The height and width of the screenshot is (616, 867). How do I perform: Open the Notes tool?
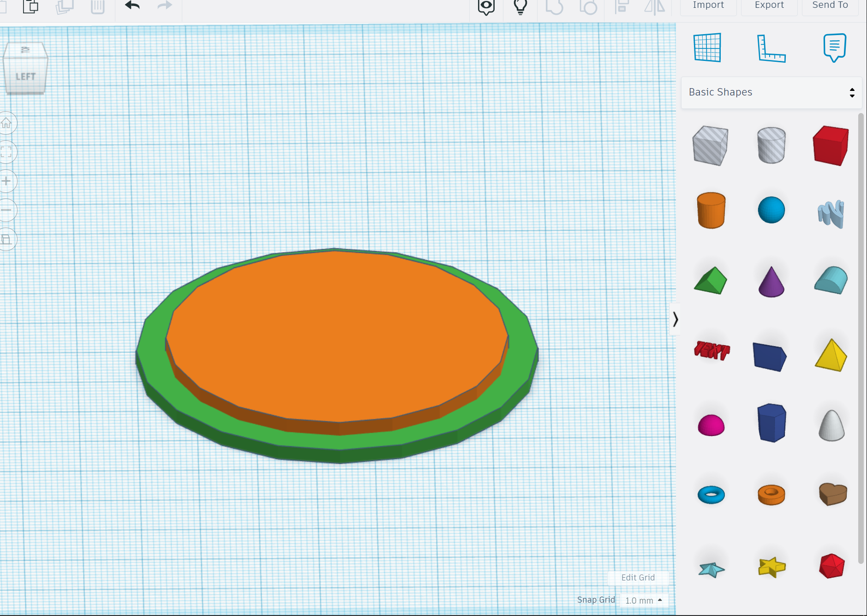834,48
